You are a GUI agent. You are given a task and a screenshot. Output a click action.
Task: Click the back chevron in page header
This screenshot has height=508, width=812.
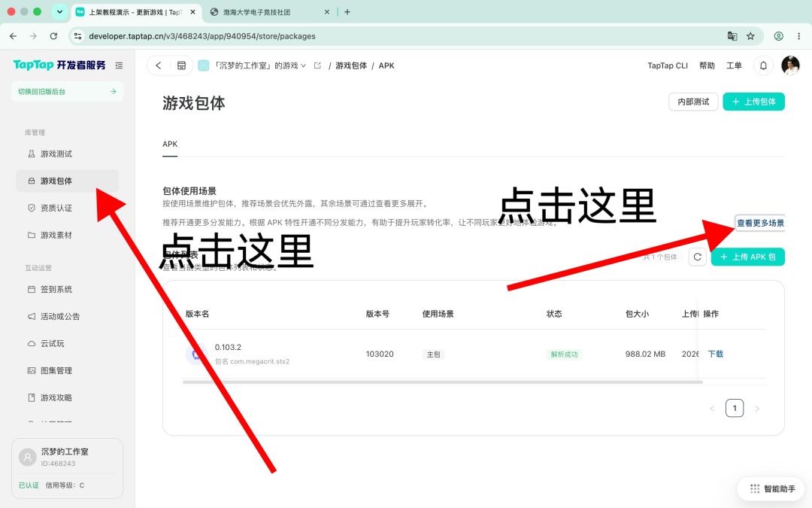(x=159, y=65)
